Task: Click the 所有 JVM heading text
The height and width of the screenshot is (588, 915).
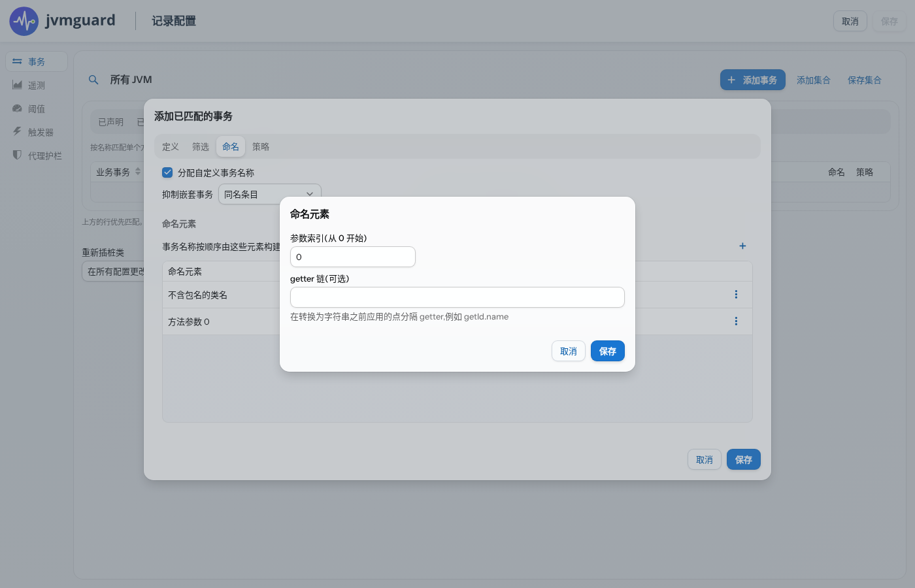Action: pyautogui.click(x=131, y=80)
